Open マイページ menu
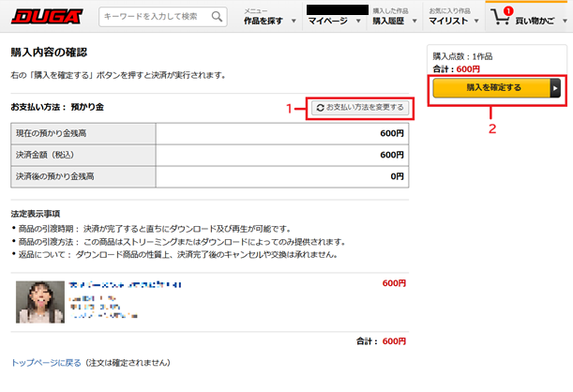The width and height of the screenshot is (573, 392). (x=328, y=22)
